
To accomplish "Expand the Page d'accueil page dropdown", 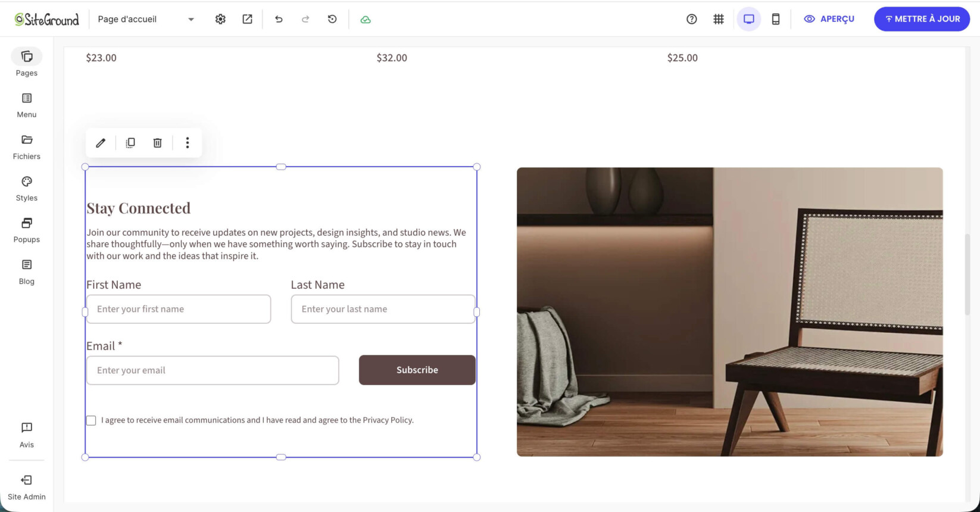I will click(x=146, y=19).
